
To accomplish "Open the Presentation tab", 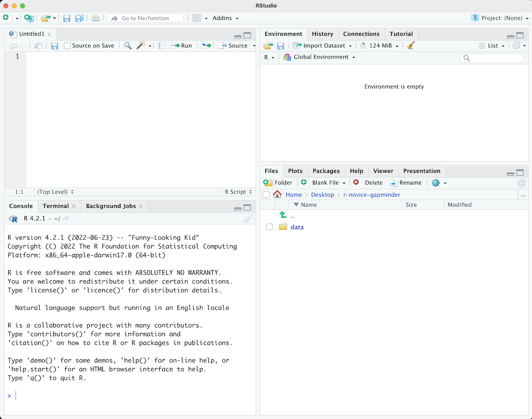I will (422, 171).
